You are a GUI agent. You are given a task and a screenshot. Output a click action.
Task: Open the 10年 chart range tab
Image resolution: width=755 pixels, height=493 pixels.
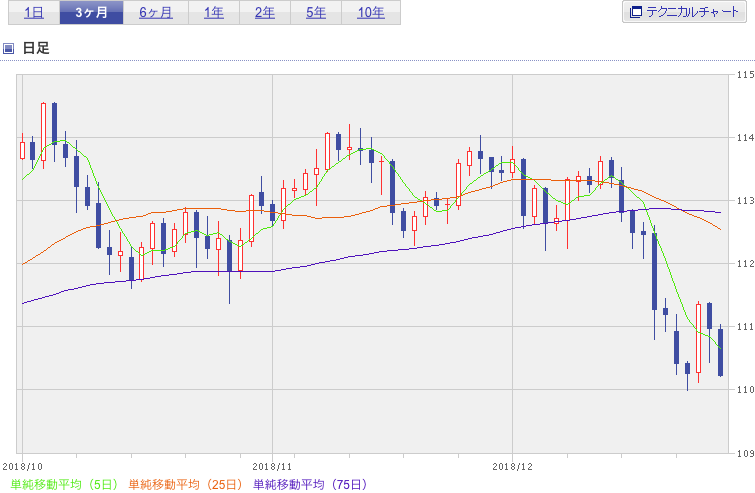[x=371, y=13]
